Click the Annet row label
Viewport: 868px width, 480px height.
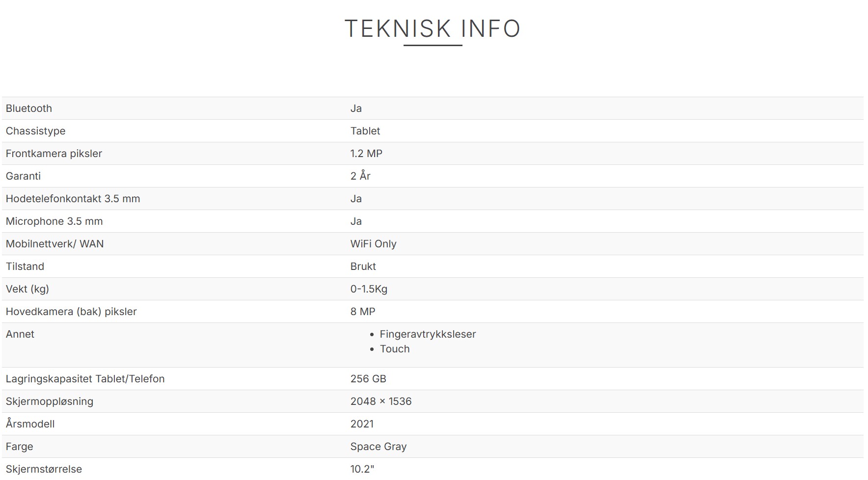click(x=20, y=334)
